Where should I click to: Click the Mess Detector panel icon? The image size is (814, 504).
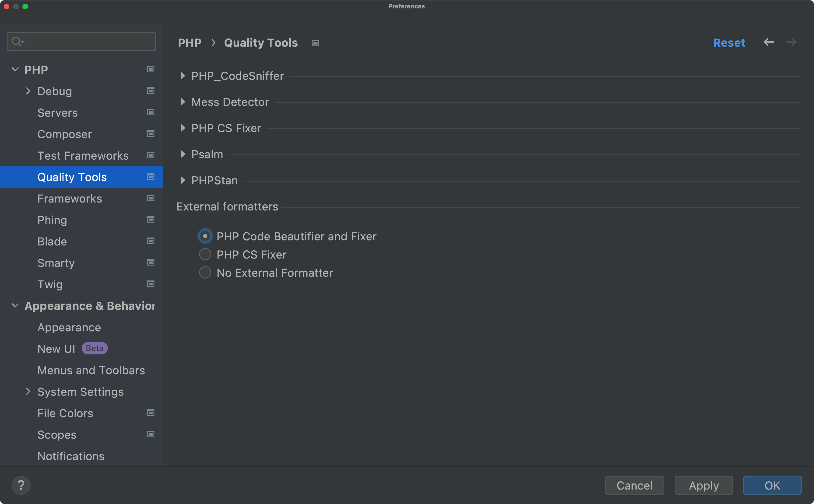click(x=184, y=102)
